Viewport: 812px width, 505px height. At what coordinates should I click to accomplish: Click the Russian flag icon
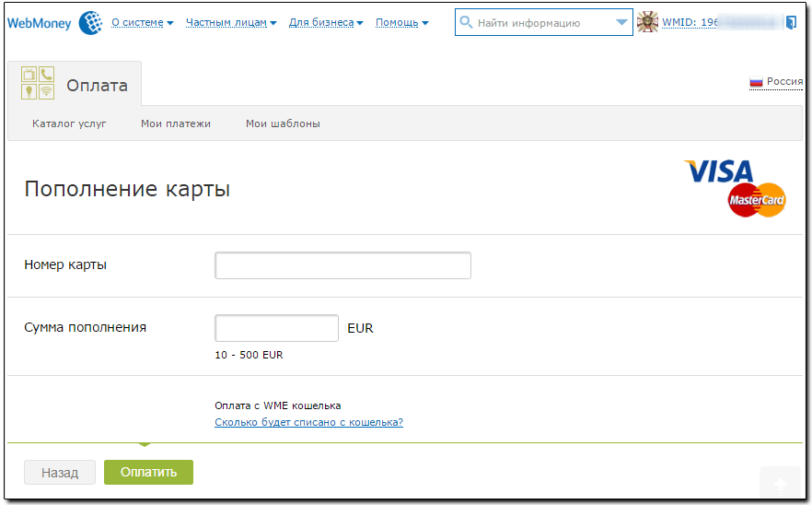pyautogui.click(x=756, y=81)
